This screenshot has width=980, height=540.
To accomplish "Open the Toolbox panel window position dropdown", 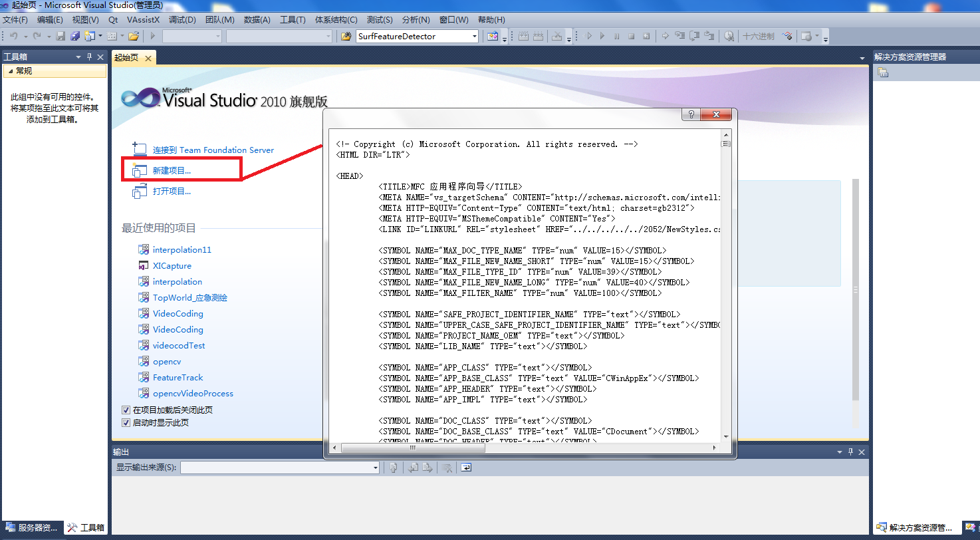I will 79,57.
